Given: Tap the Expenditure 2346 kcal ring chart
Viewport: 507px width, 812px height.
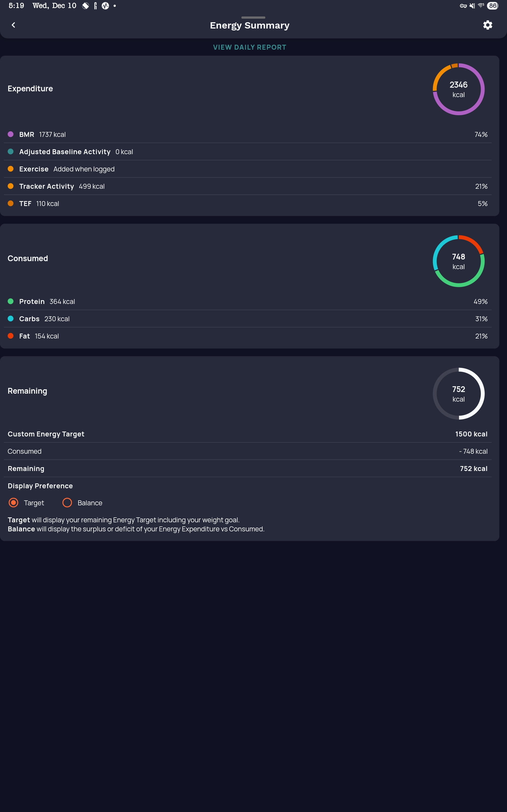Looking at the screenshot, I should [458, 89].
